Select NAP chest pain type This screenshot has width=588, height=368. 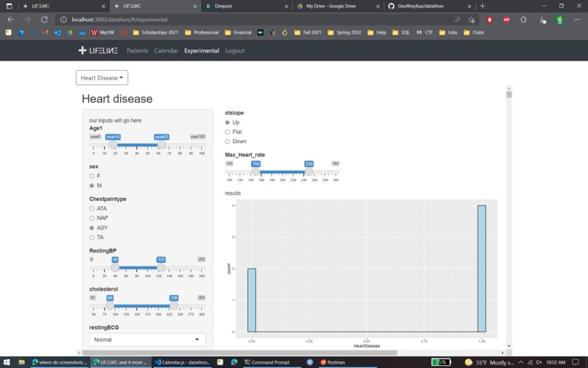coord(91,218)
